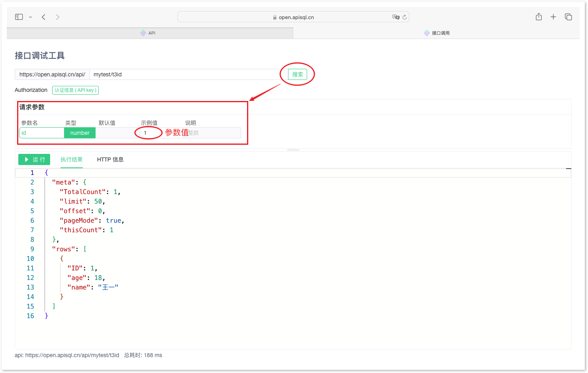This screenshot has width=588, height=373.
Task: Open 认证信息 (API key) settings
Action: pos(76,90)
